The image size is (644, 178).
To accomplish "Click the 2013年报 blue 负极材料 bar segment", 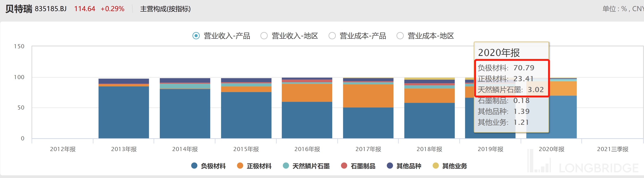I will (124, 112).
